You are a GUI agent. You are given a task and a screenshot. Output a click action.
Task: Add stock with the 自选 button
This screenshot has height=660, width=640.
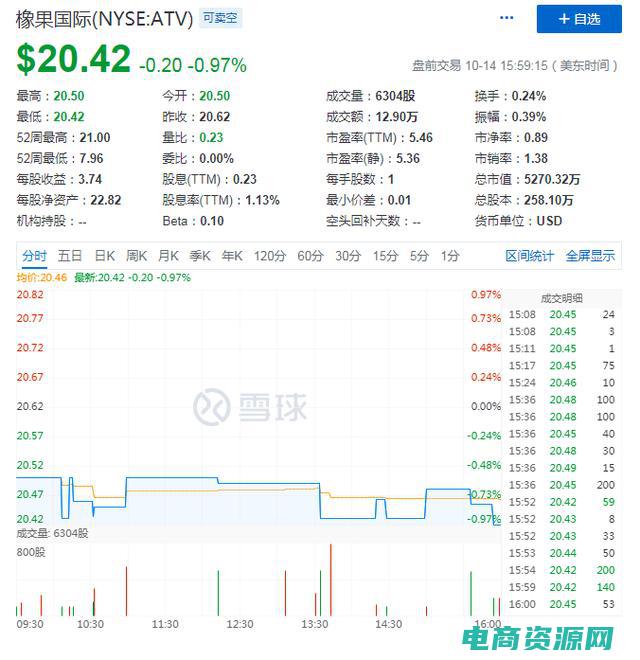coord(579,19)
